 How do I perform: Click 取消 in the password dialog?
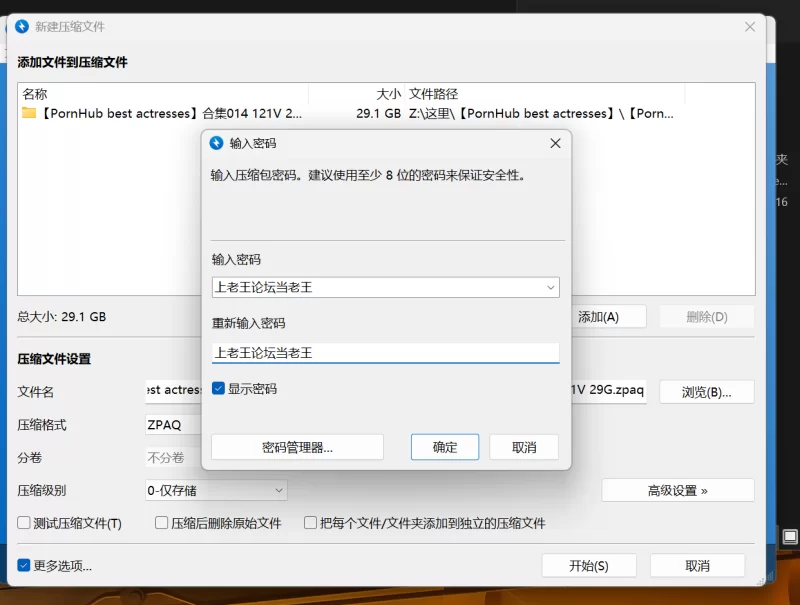[524, 447]
